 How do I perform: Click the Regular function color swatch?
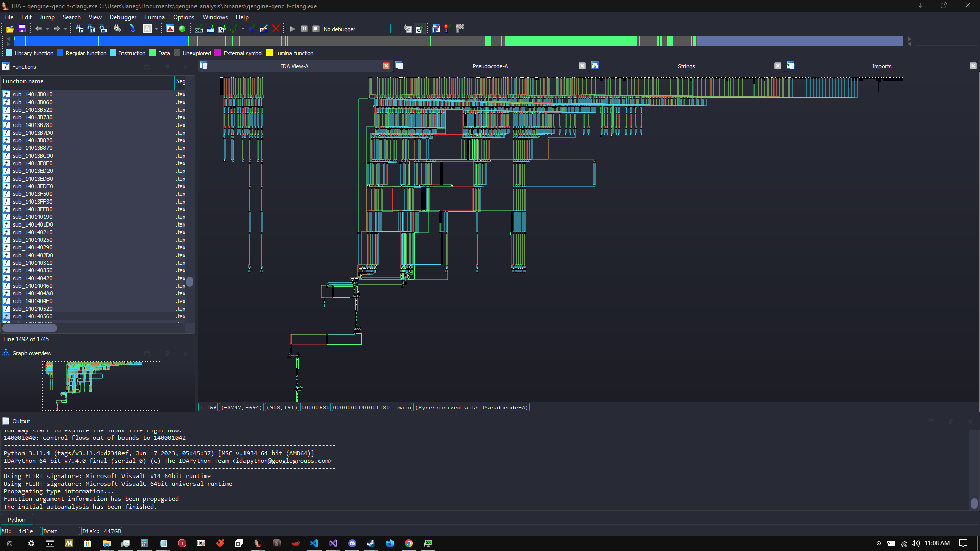(60, 53)
